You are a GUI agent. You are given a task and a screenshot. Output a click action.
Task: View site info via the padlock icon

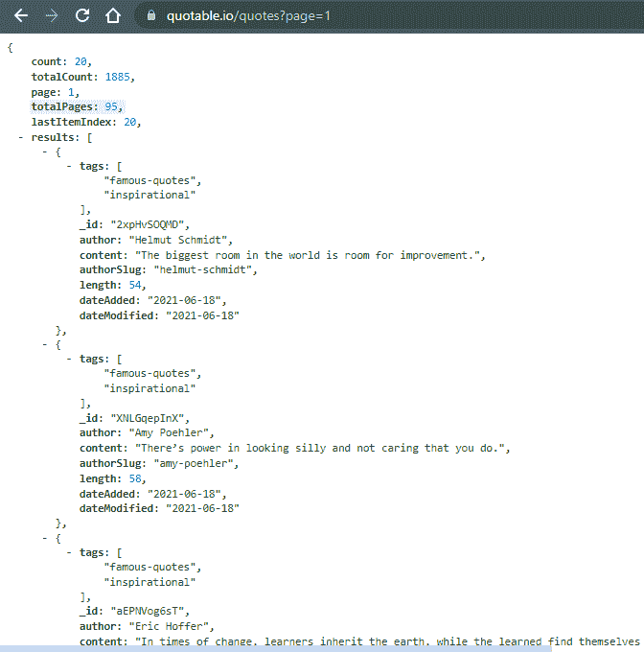[150, 16]
